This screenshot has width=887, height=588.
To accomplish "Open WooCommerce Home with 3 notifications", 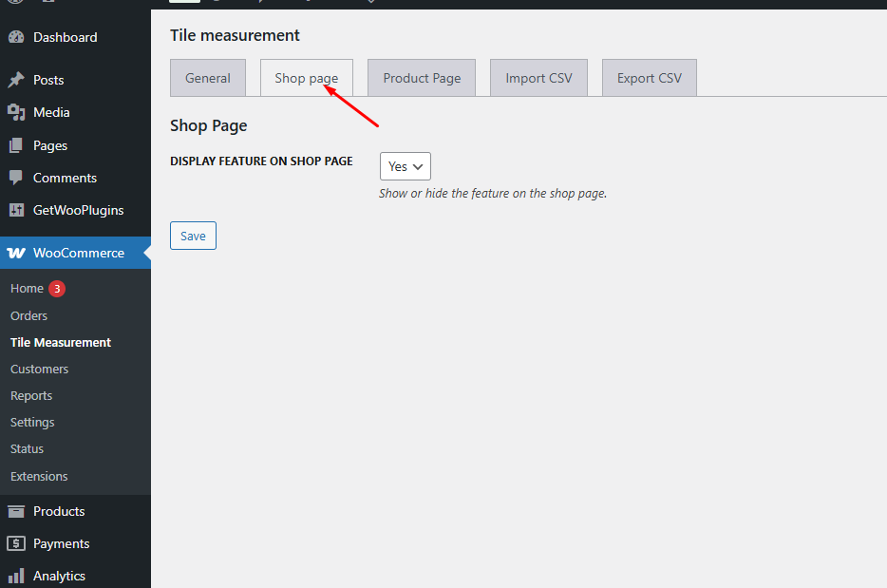I will tap(28, 289).
